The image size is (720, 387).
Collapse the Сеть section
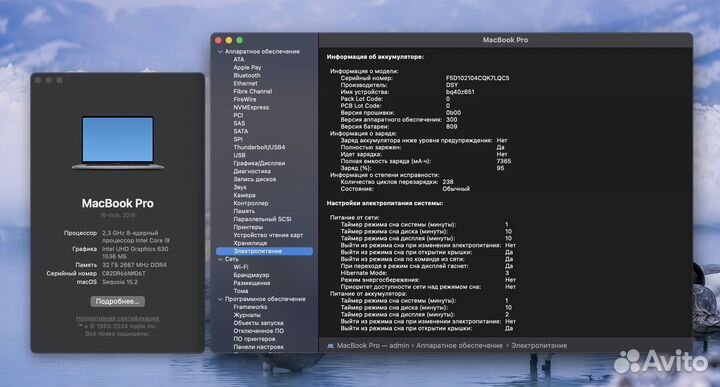(x=220, y=259)
